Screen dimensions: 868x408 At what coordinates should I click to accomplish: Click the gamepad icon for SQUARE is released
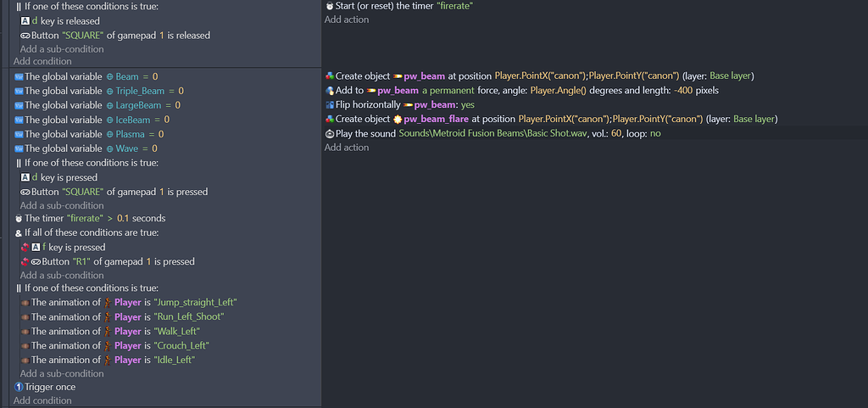[25, 36]
